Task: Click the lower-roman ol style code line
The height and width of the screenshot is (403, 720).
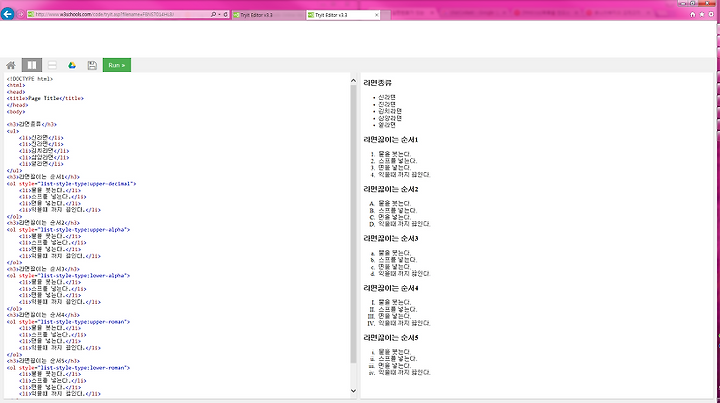Action: pyautogui.click(x=68, y=368)
